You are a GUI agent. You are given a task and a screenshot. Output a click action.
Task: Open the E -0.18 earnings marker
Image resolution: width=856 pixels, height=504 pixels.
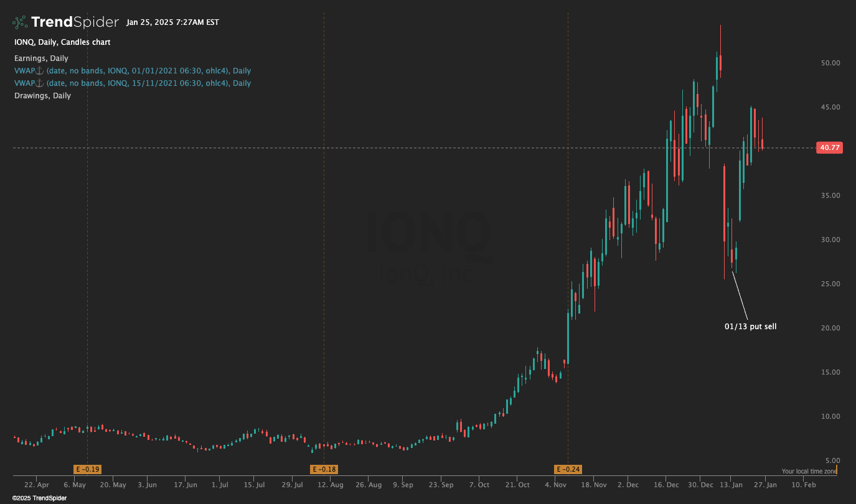point(324,469)
